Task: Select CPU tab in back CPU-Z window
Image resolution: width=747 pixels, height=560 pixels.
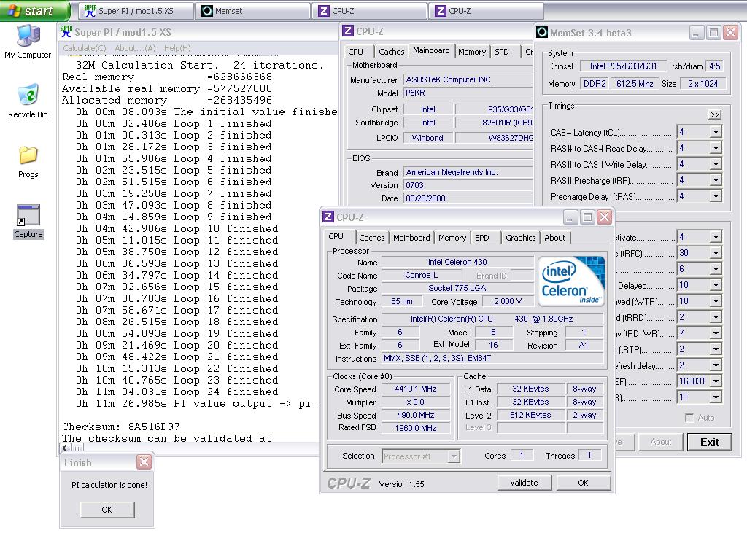Action: tap(355, 52)
